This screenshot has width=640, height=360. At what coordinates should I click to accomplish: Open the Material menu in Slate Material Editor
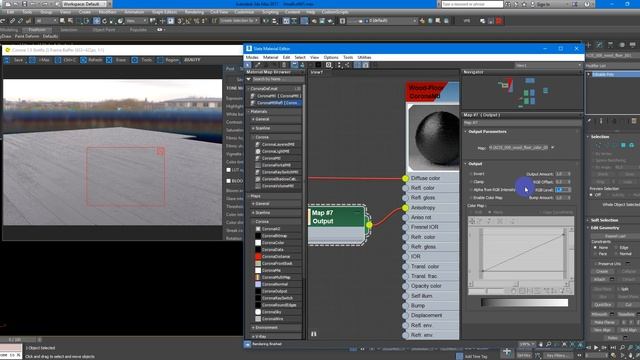coord(270,58)
